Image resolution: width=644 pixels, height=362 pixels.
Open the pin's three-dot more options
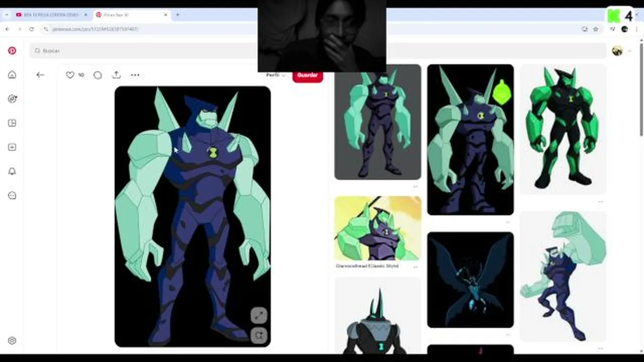pos(135,75)
